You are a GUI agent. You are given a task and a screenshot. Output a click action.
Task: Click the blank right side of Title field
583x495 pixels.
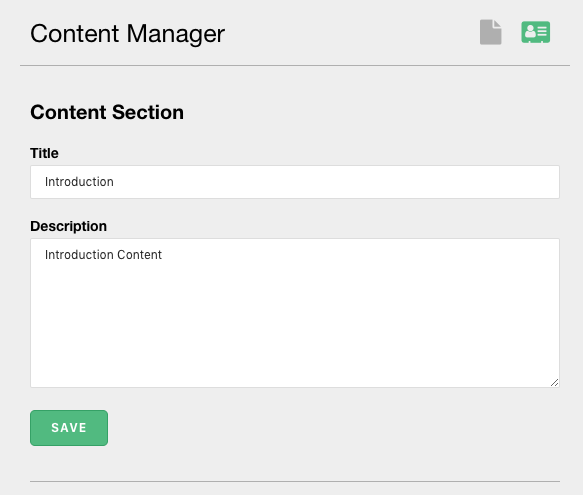coord(372,182)
